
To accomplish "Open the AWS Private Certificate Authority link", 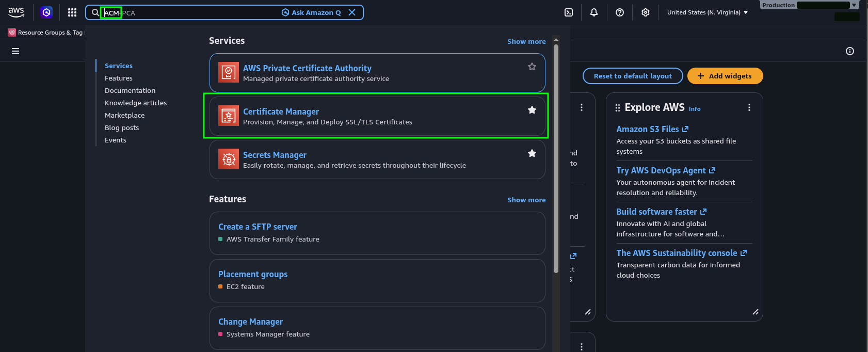I will pyautogui.click(x=307, y=68).
